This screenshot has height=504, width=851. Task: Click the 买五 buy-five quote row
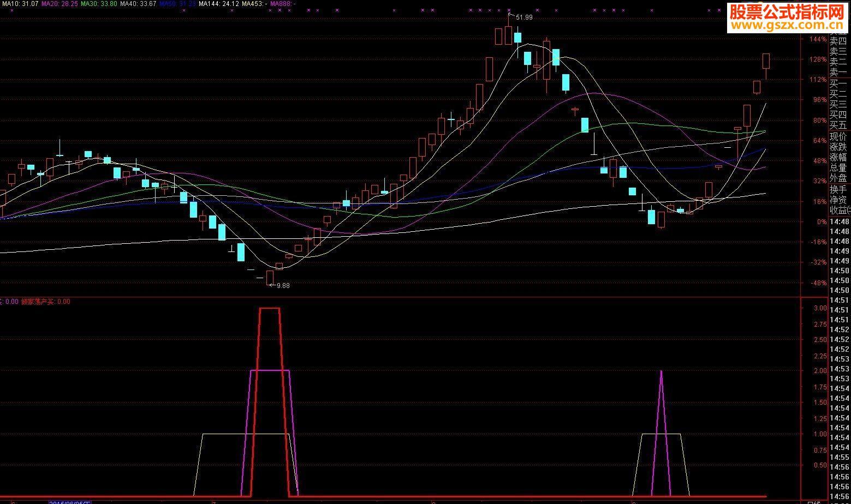point(838,125)
